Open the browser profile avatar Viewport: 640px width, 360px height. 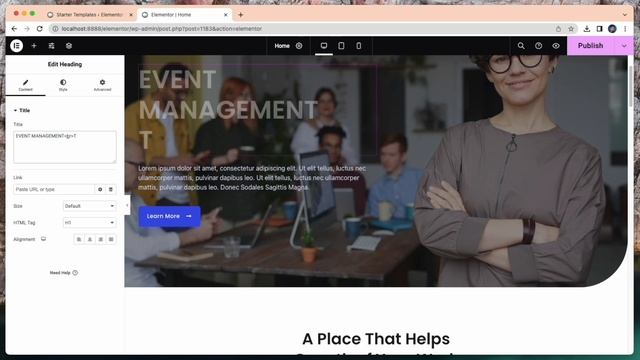pos(612,29)
